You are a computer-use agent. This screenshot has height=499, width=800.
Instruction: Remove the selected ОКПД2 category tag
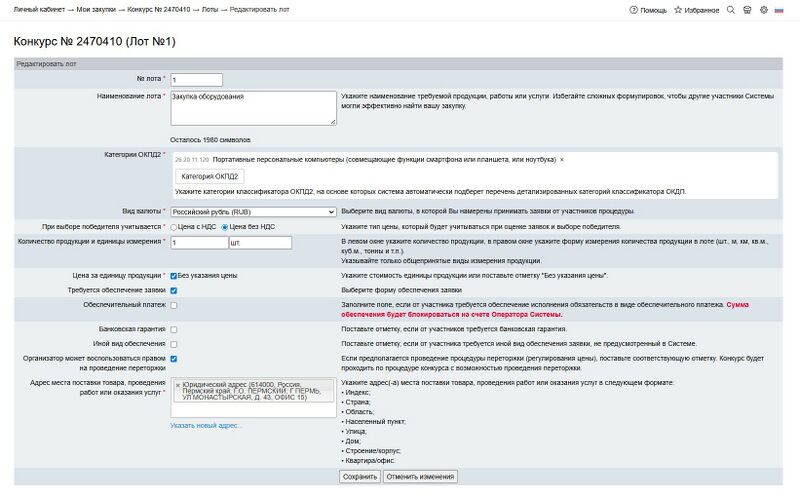pos(562,159)
